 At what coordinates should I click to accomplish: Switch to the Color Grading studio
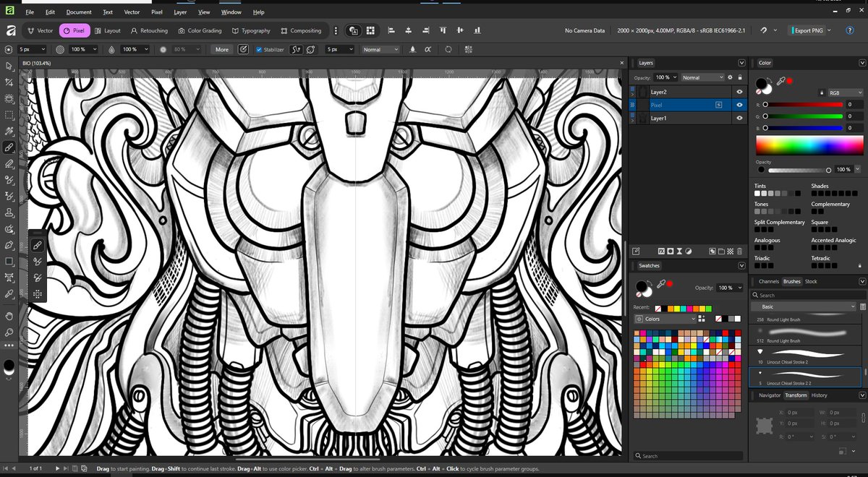[199, 30]
